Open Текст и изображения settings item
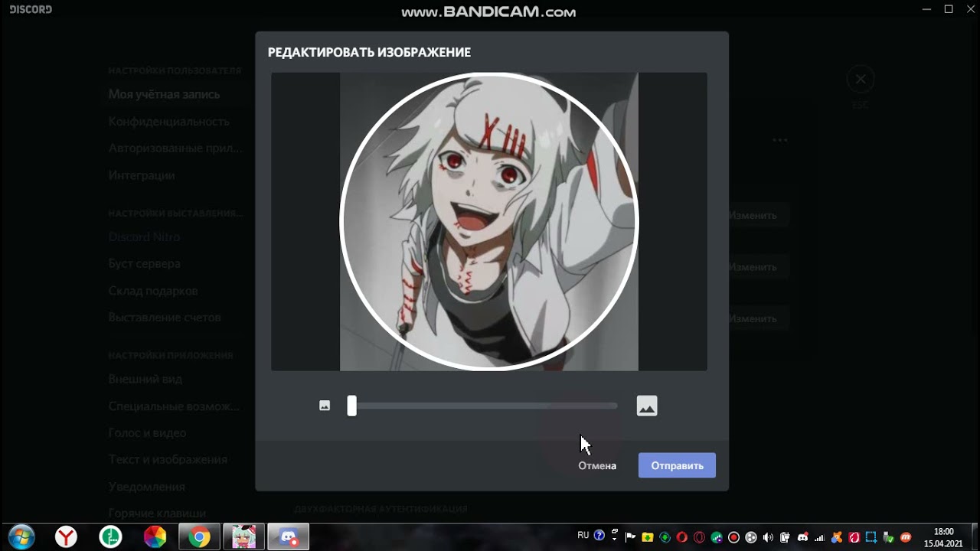980x551 pixels. (x=168, y=459)
